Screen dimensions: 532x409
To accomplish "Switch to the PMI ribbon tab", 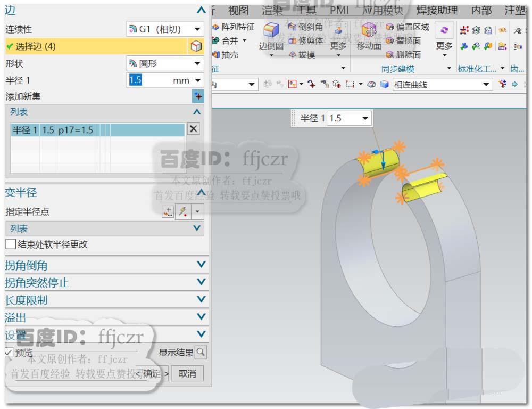I will pos(338,10).
